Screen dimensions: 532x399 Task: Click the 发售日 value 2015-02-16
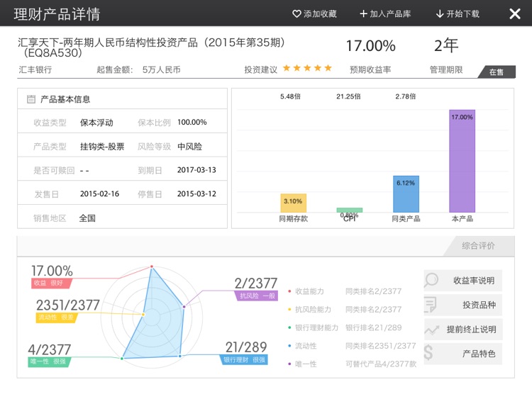tap(99, 194)
